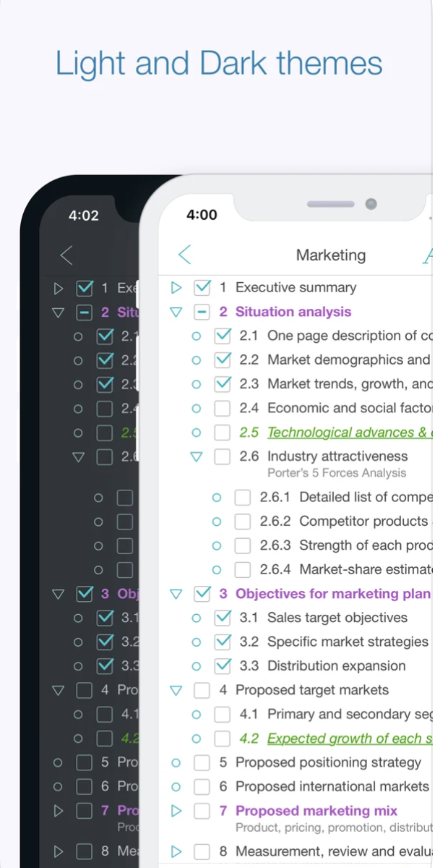The height and width of the screenshot is (868, 435).
Task: Click bullet circle beside 2.4 Economic and social
Action: tap(196, 409)
